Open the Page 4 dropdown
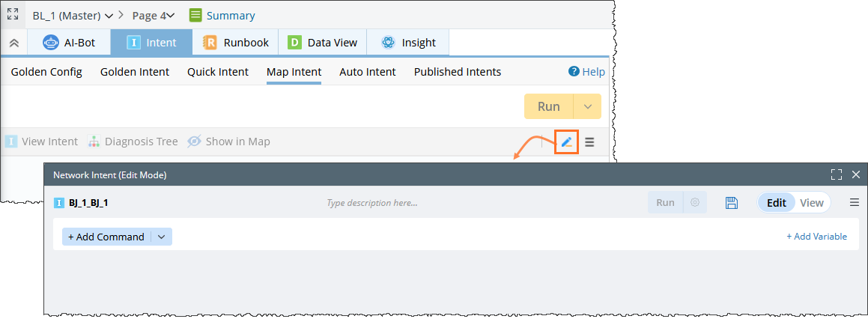868x319 pixels. (x=154, y=15)
